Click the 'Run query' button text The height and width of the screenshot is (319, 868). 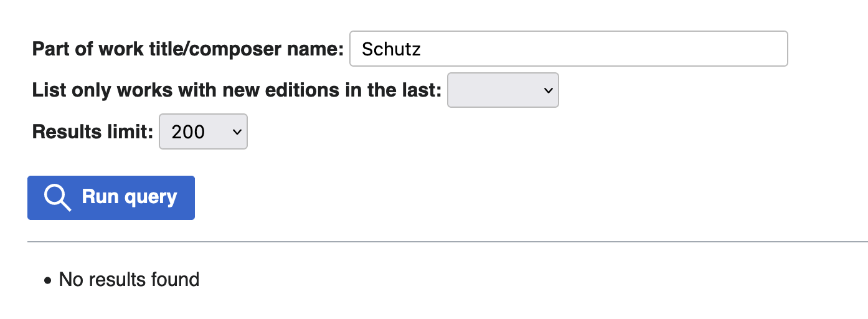click(x=130, y=198)
